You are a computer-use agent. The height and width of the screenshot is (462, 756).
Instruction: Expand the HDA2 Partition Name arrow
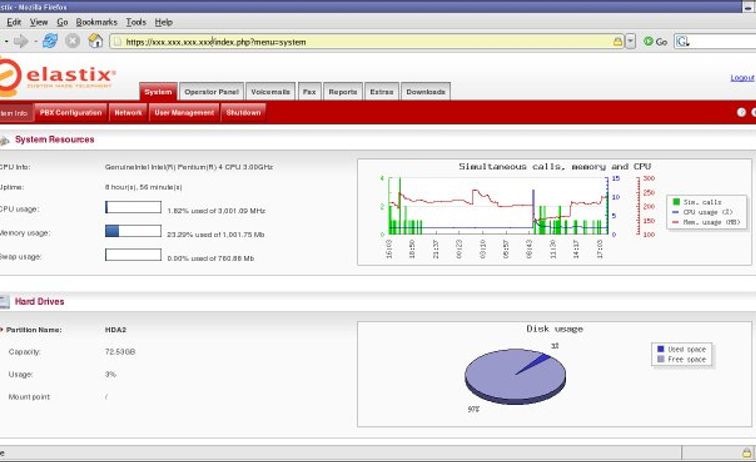[x=2, y=329]
